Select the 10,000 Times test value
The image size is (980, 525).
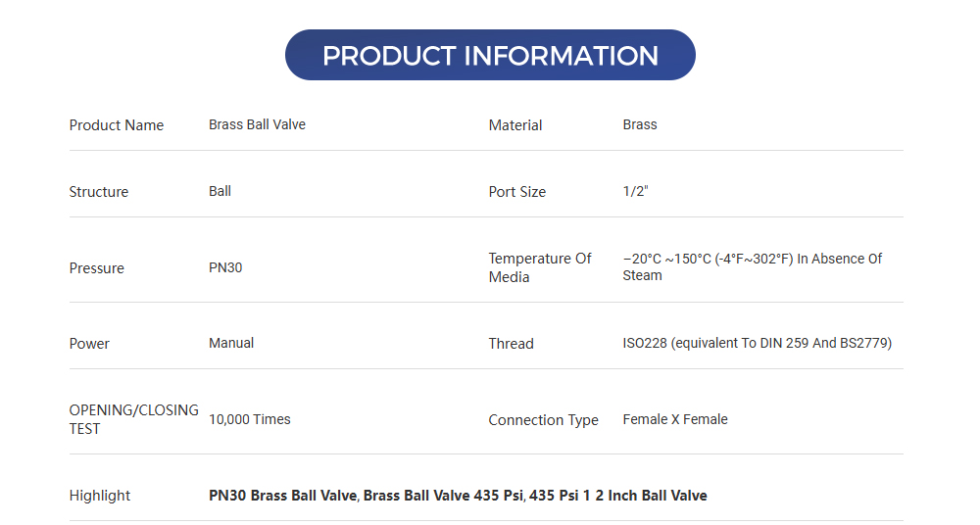(x=250, y=419)
